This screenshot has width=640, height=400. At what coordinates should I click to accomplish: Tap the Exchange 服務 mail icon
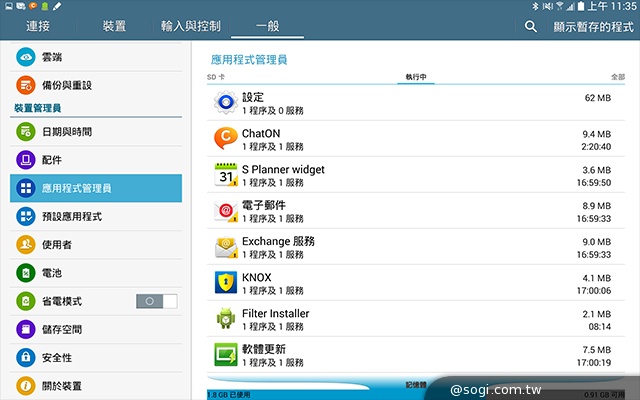(226, 247)
